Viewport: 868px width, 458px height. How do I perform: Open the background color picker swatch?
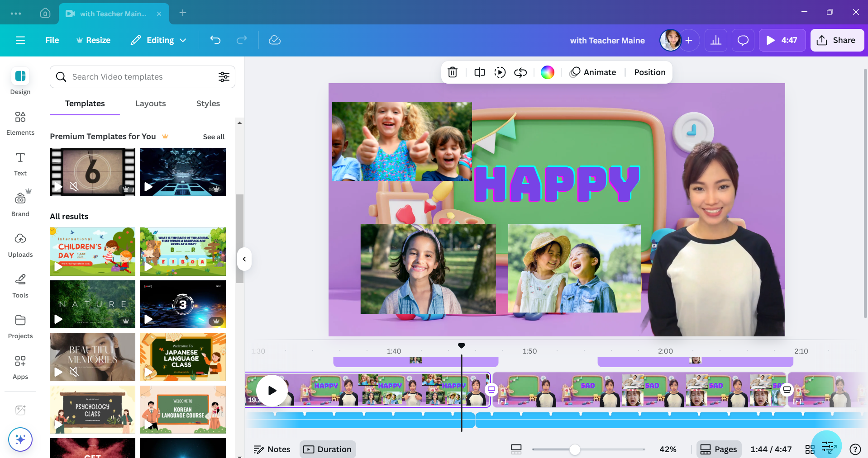coord(548,72)
